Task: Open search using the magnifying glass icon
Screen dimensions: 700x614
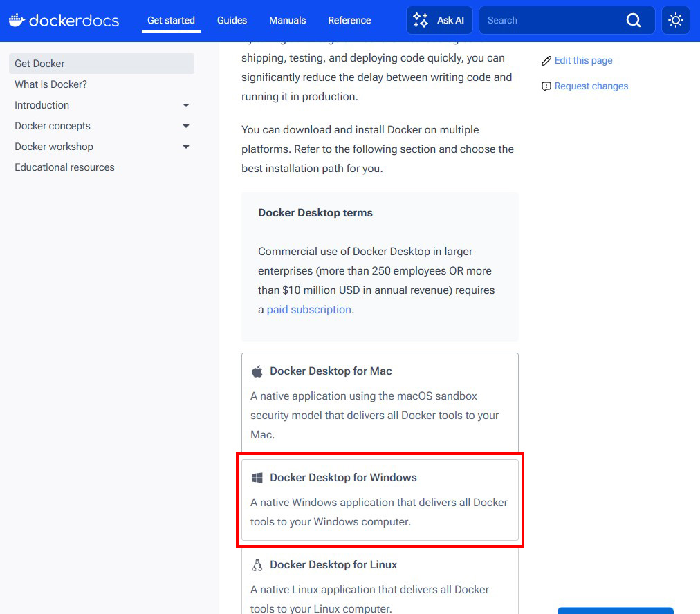Action: tap(634, 20)
